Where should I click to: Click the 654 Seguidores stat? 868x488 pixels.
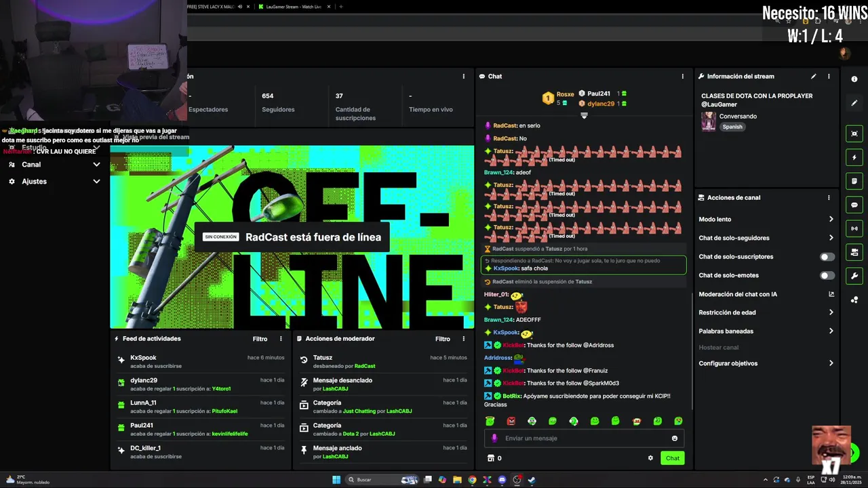(278, 102)
